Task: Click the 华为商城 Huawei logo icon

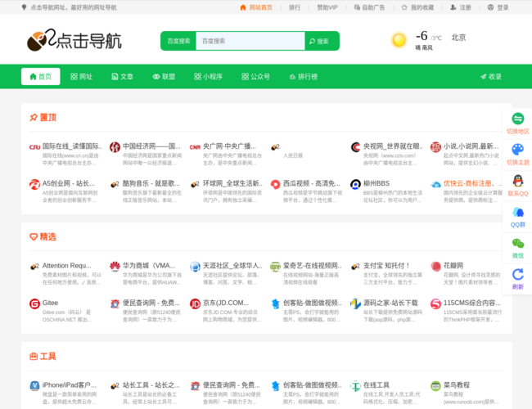Action: 115,266
